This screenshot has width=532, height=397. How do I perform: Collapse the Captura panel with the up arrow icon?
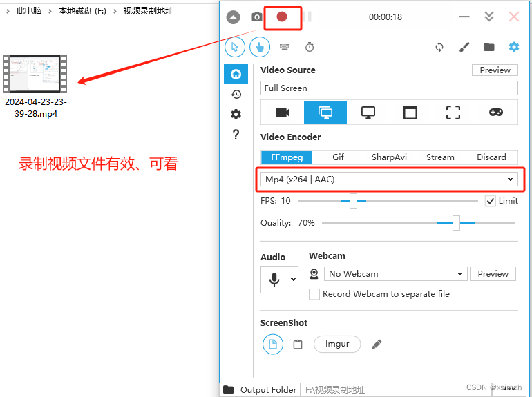[233, 17]
